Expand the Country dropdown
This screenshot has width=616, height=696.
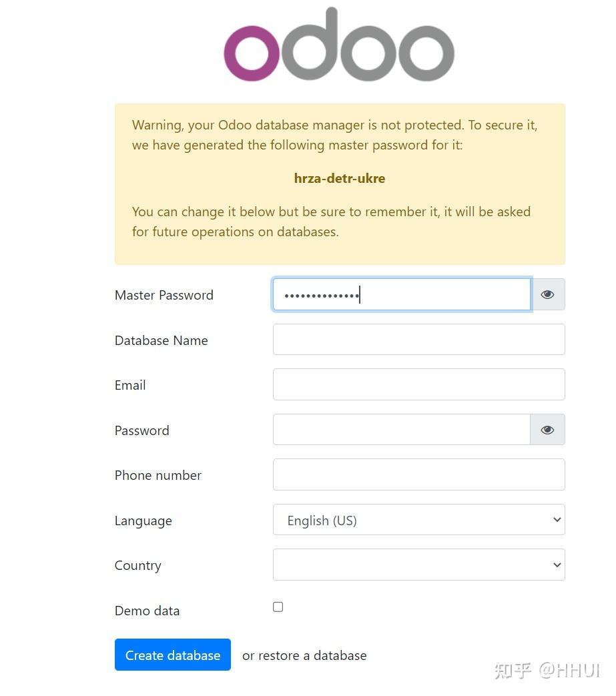tap(419, 565)
